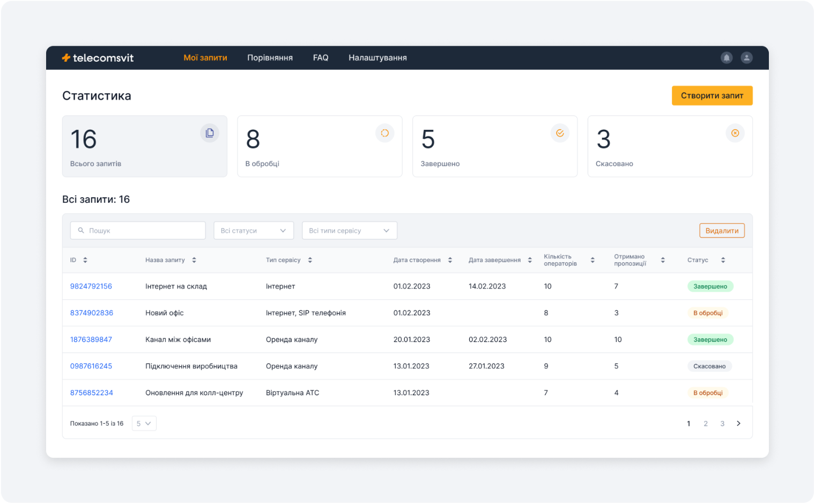Sort by creation date column arrows
Screen dimensions: 815x504
click(x=450, y=260)
